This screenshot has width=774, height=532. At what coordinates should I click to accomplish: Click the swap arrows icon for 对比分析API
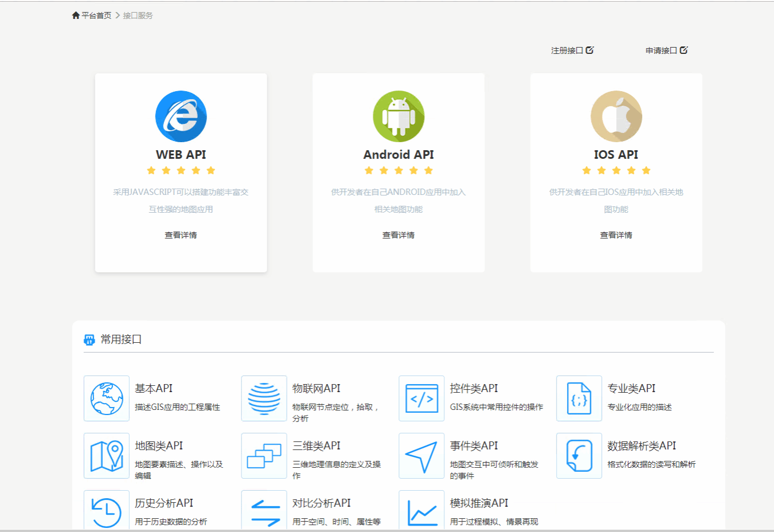(264, 510)
